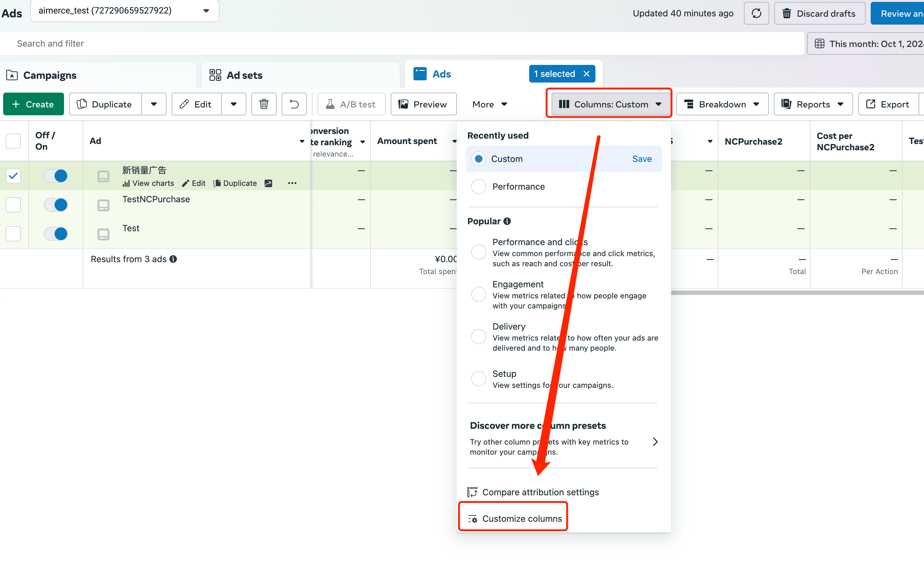Click Popular info icon
The image size is (924, 581).
click(x=507, y=221)
